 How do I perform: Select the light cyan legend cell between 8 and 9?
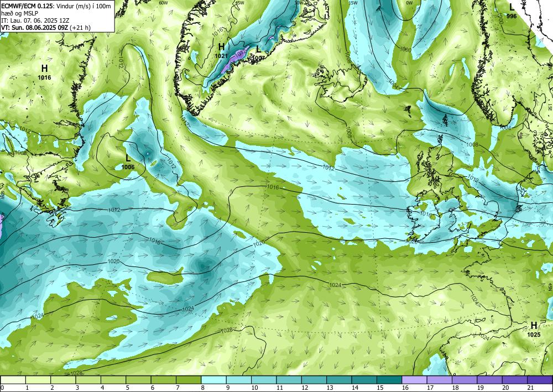coord(213,380)
